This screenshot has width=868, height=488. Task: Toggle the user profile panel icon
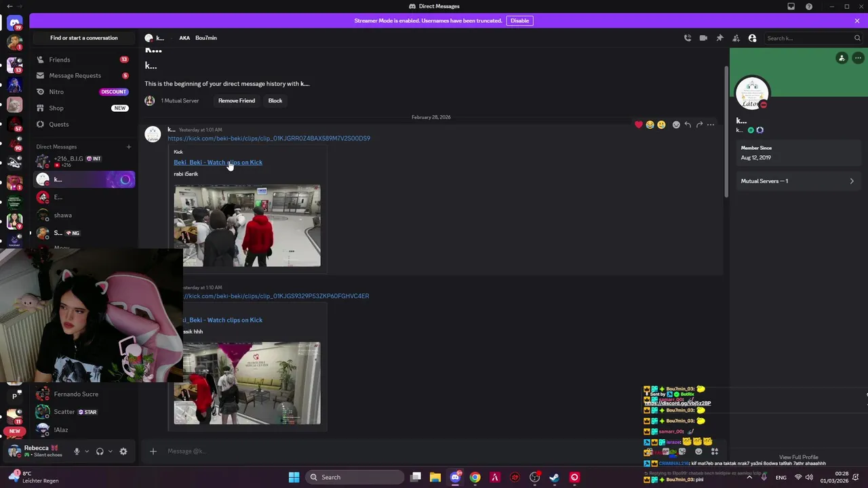pos(752,38)
